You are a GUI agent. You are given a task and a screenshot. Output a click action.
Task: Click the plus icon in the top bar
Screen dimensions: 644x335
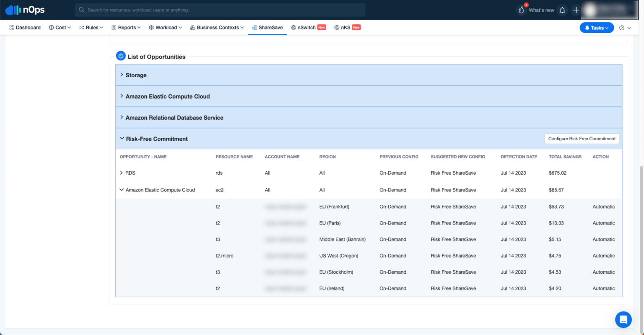point(576,10)
